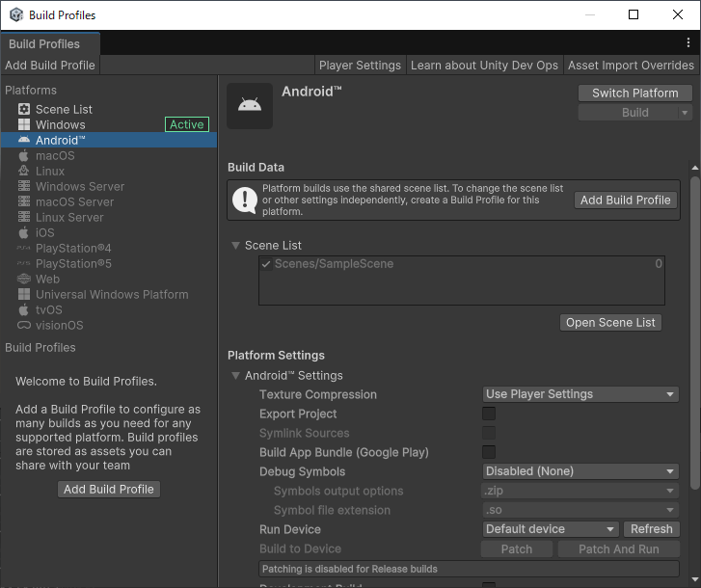Click the PlayStation 4 logo icon

(x=24, y=248)
